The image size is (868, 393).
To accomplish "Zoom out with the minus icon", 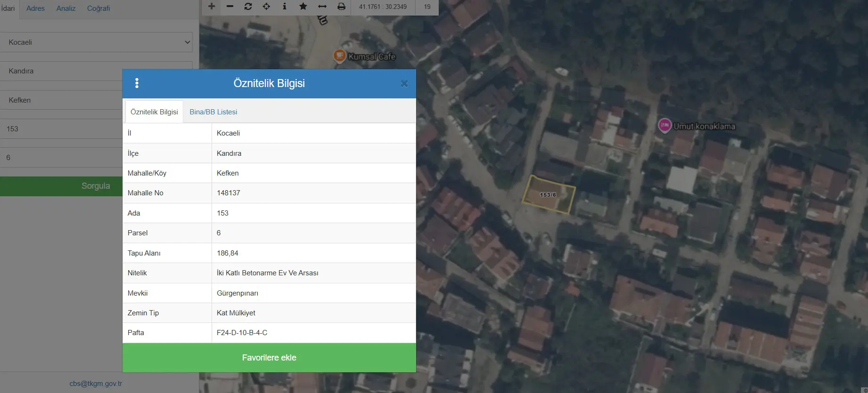I will pyautogui.click(x=230, y=7).
